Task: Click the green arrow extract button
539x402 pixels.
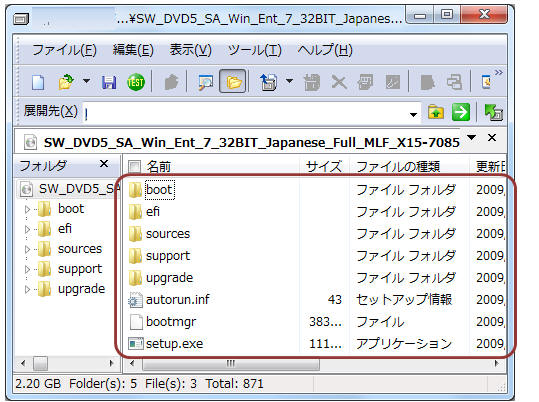Action: coord(461,112)
